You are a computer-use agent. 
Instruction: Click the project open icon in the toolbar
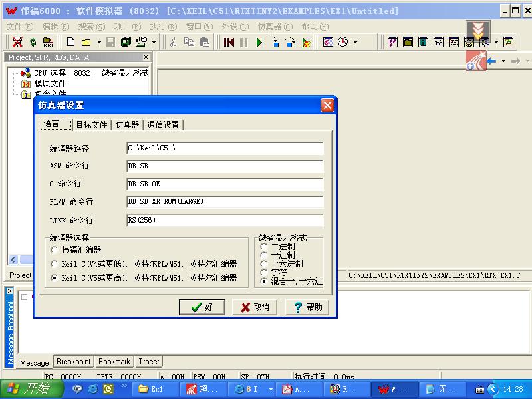(x=142, y=42)
